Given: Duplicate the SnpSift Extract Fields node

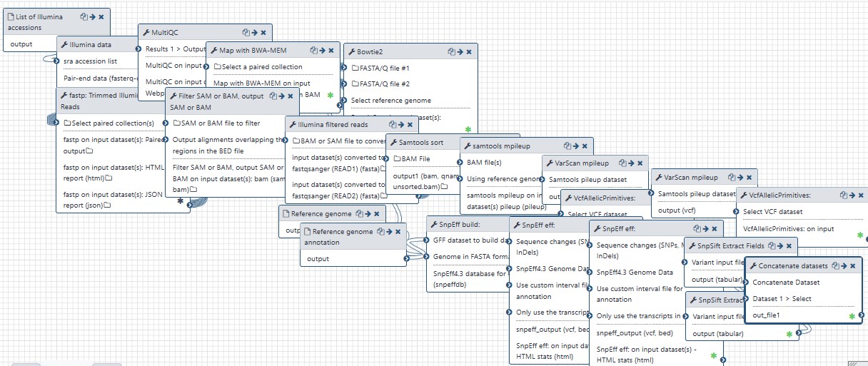Looking at the screenshot, I should (772, 246).
